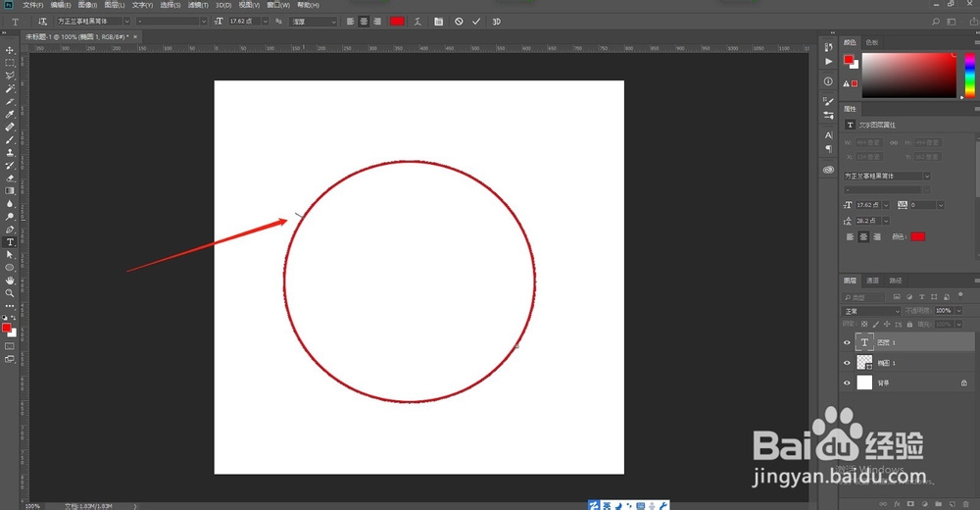Select the Eraser tool

click(10, 178)
